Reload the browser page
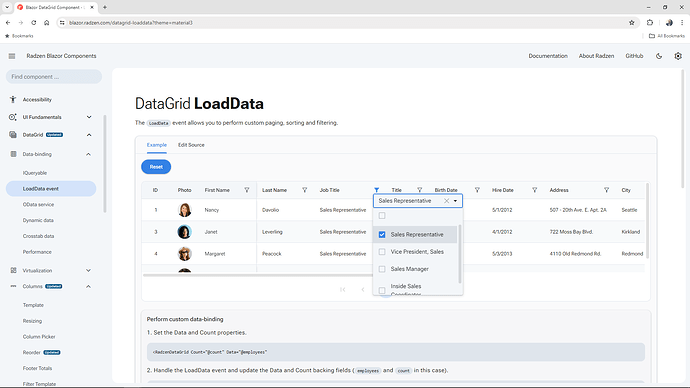Image resolution: width=690 pixels, height=388 pixels. (x=33, y=22)
